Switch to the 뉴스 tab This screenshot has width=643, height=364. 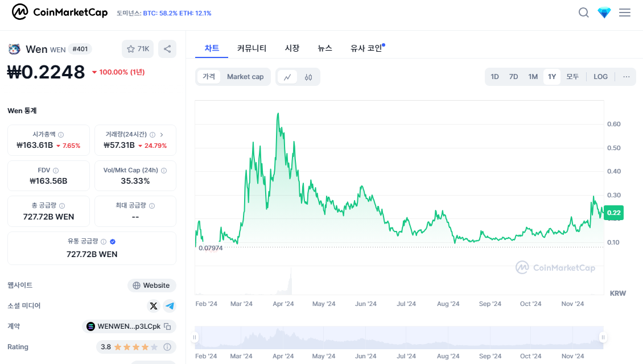[x=325, y=48]
